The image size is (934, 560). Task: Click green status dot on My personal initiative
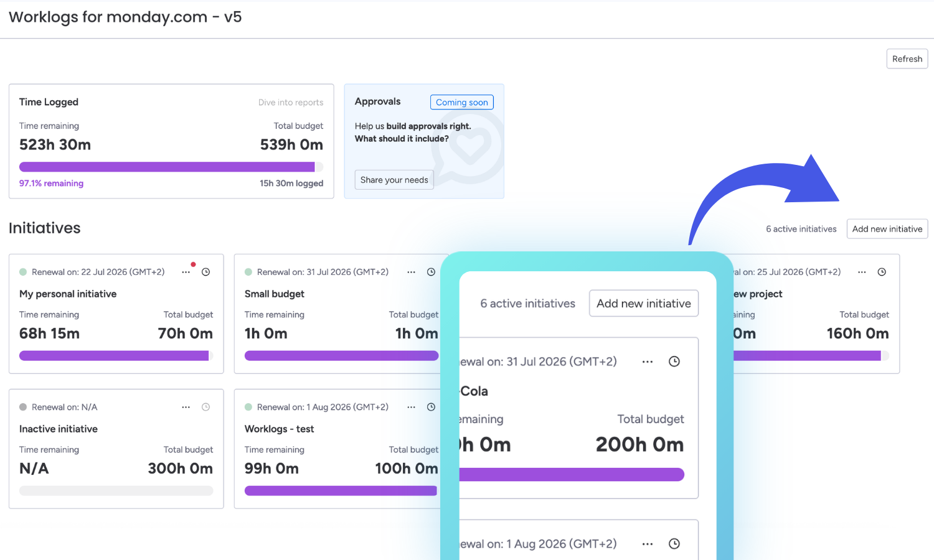pyautogui.click(x=23, y=272)
